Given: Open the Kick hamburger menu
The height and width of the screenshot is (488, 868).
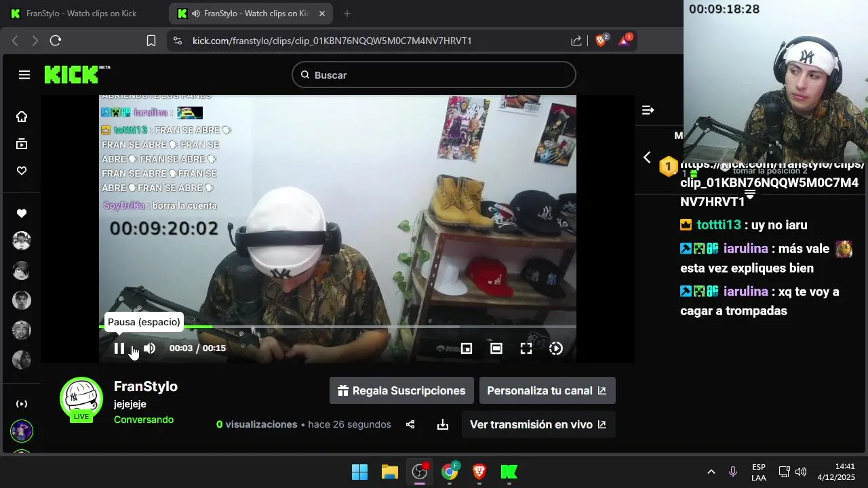Looking at the screenshot, I should [24, 75].
